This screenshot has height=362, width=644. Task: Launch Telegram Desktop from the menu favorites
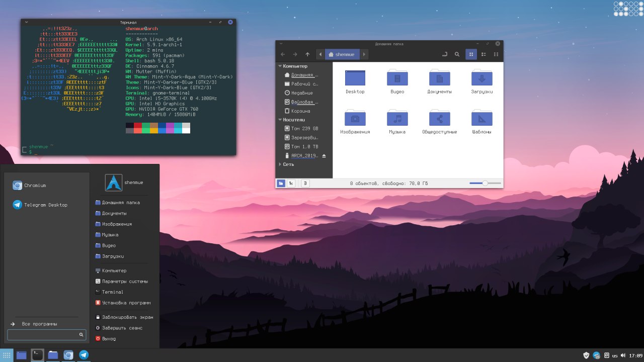tap(40, 205)
